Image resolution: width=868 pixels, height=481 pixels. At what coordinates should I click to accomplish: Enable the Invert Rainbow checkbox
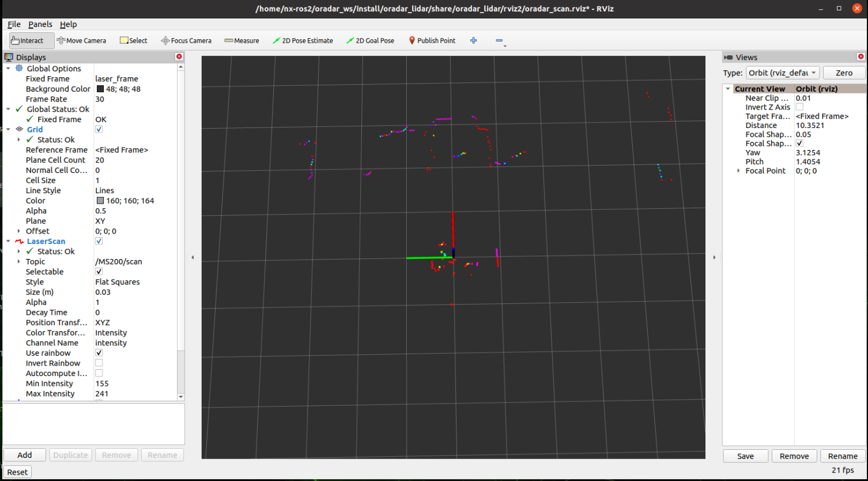99,363
